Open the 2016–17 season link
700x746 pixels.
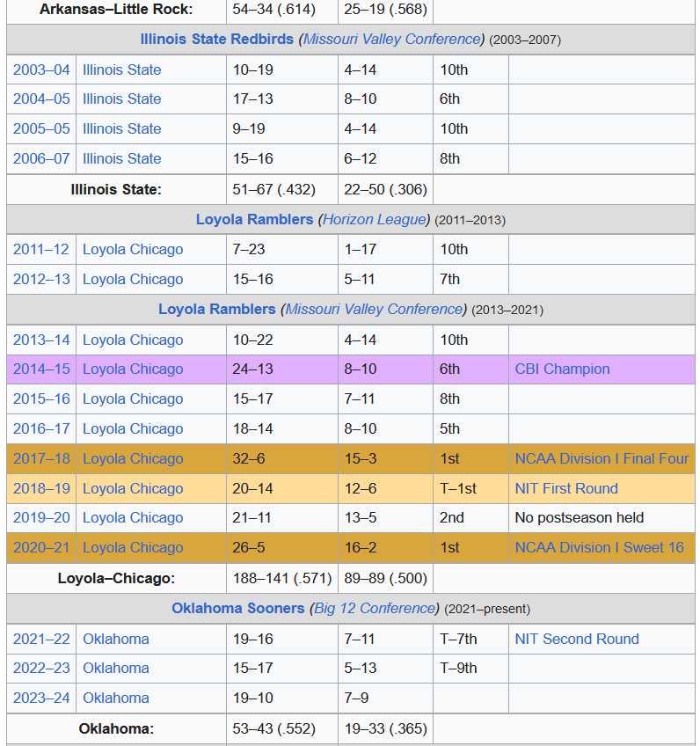tap(41, 429)
